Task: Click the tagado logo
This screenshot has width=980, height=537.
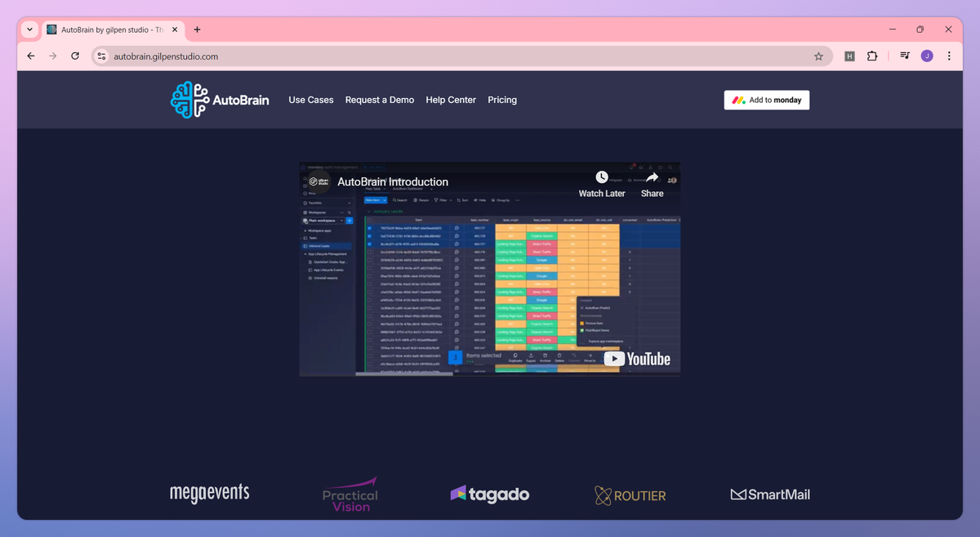Action: tap(490, 494)
